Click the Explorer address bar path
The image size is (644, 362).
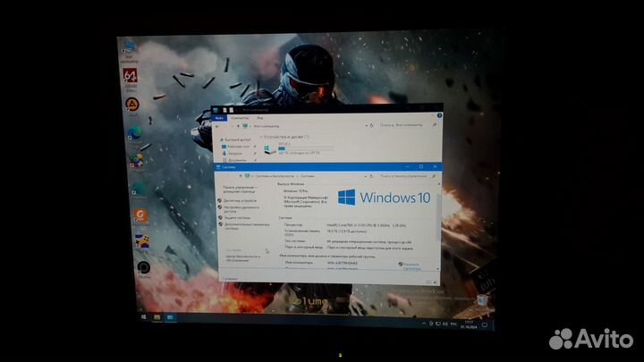coord(266,126)
